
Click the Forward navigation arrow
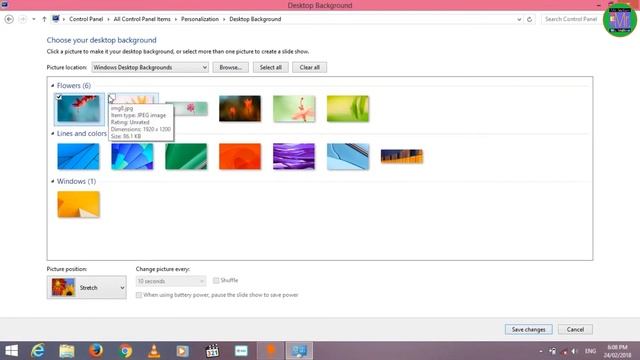23,19
